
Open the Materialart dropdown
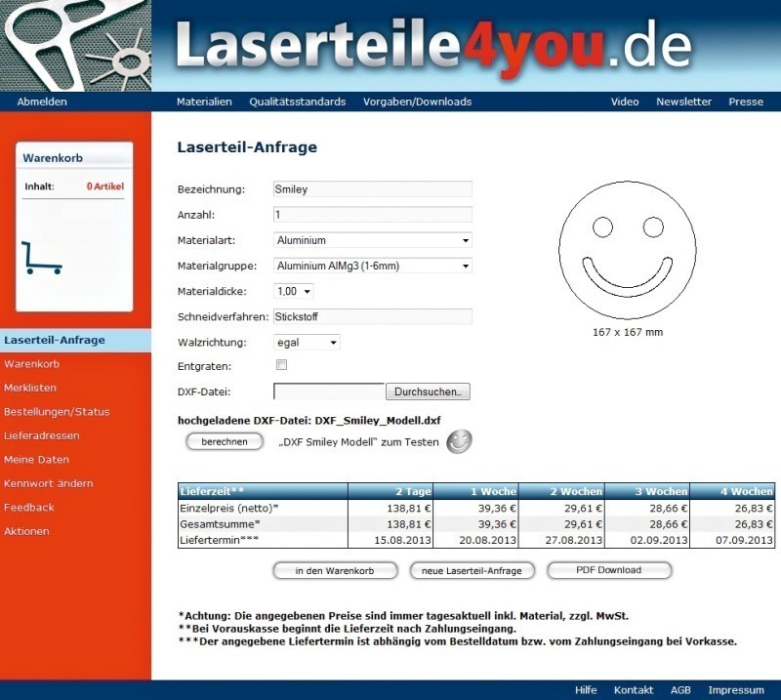coord(372,240)
